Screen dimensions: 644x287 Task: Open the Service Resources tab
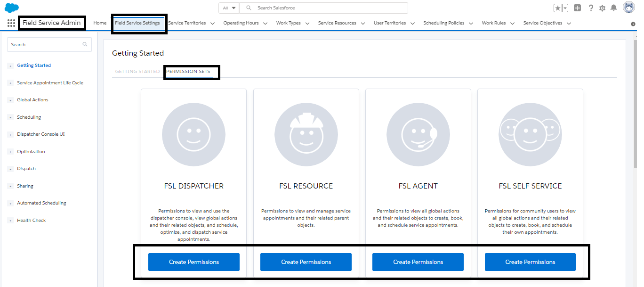coord(337,23)
